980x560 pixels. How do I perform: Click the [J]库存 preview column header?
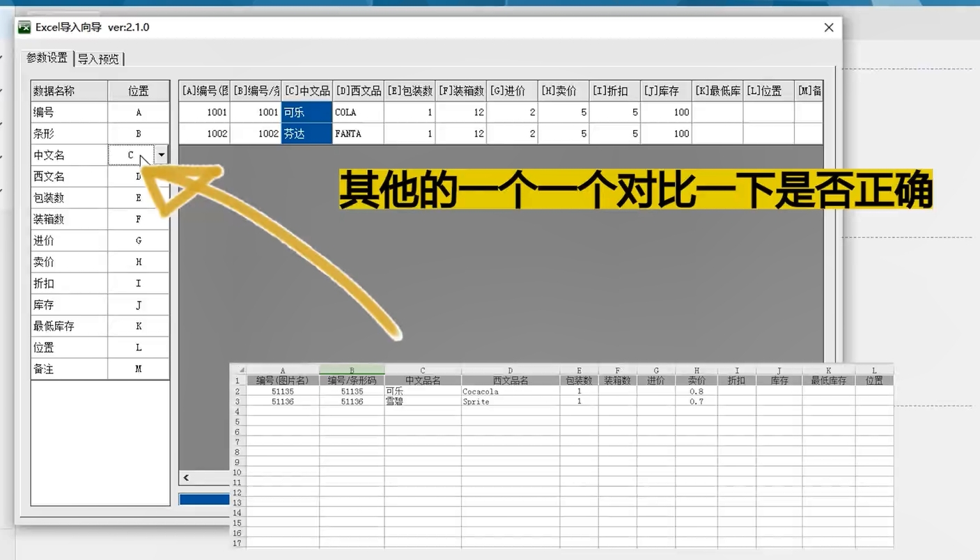click(666, 91)
